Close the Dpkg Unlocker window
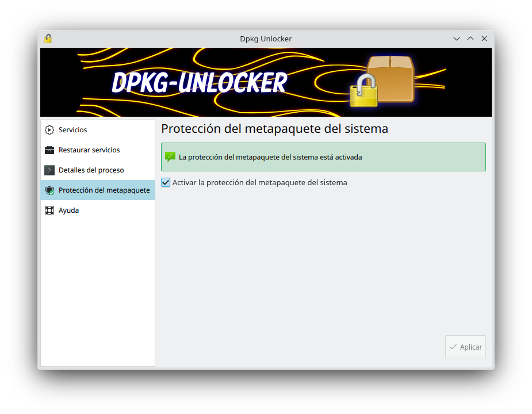 484,39
